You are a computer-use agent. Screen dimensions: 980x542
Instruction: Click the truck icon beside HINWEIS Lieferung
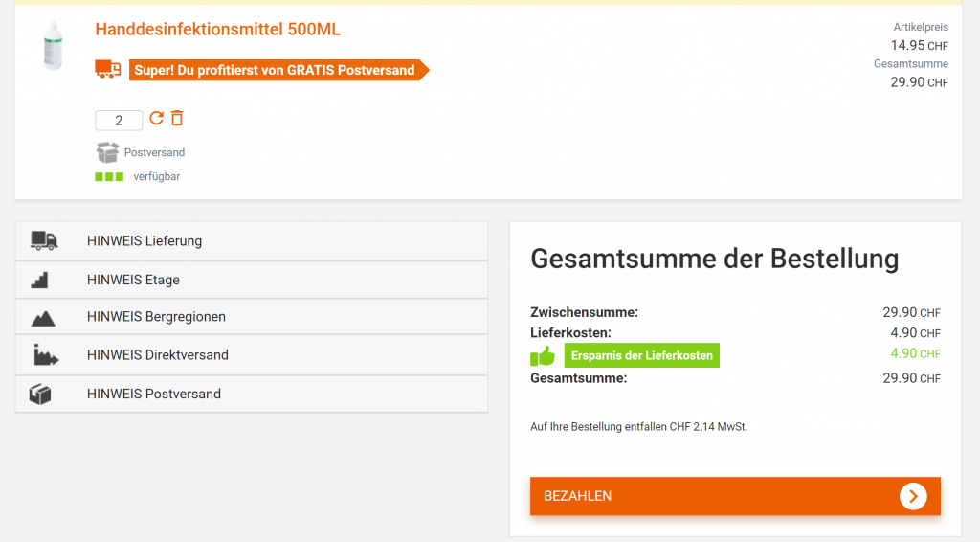[x=44, y=240]
